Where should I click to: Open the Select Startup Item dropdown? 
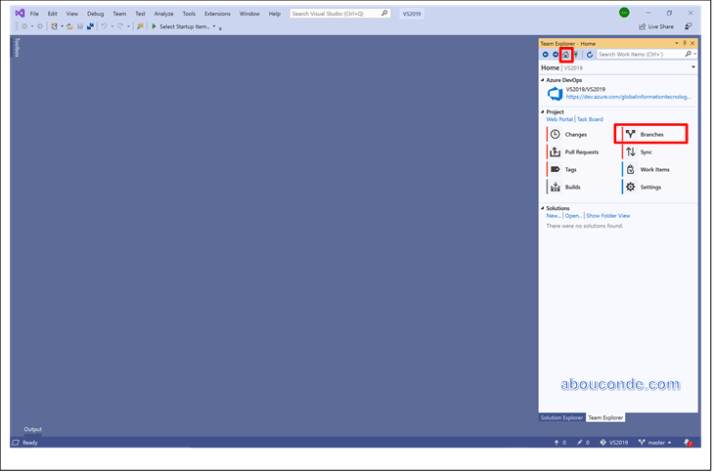pyautogui.click(x=187, y=26)
